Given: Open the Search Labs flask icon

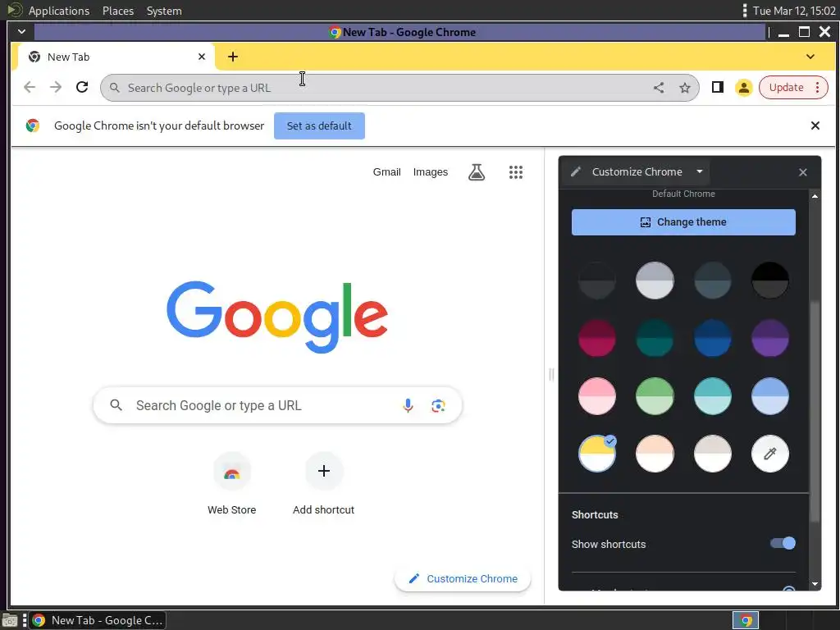Looking at the screenshot, I should pyautogui.click(x=477, y=172).
